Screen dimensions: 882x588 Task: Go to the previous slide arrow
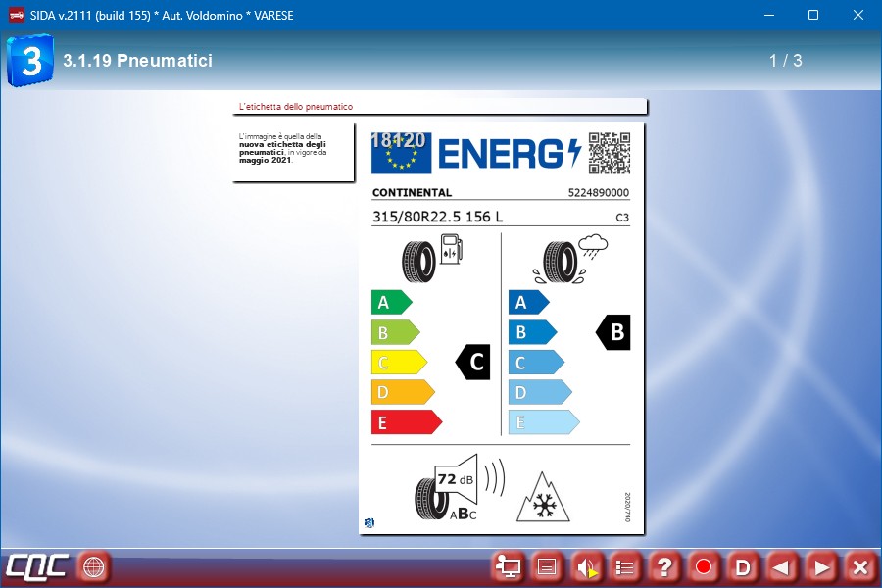pos(781,566)
